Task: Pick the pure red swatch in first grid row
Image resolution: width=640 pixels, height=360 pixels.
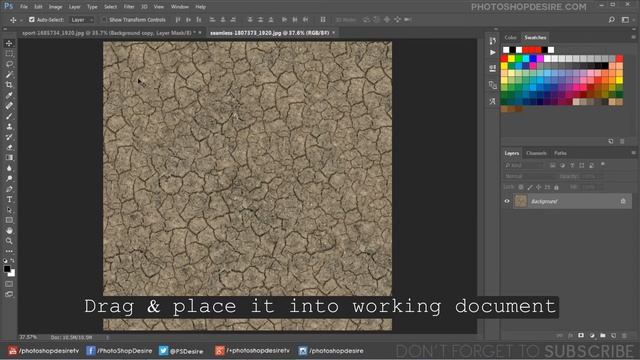Action: tap(504, 59)
